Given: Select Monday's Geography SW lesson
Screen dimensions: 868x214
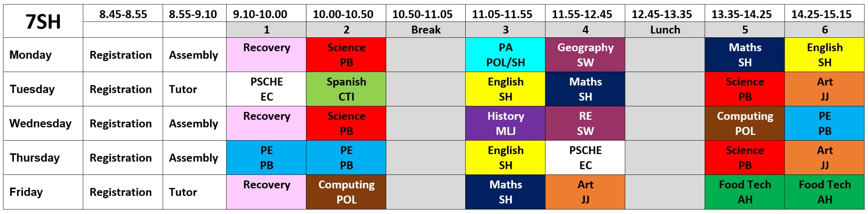Looking at the screenshot, I should click(x=585, y=55).
